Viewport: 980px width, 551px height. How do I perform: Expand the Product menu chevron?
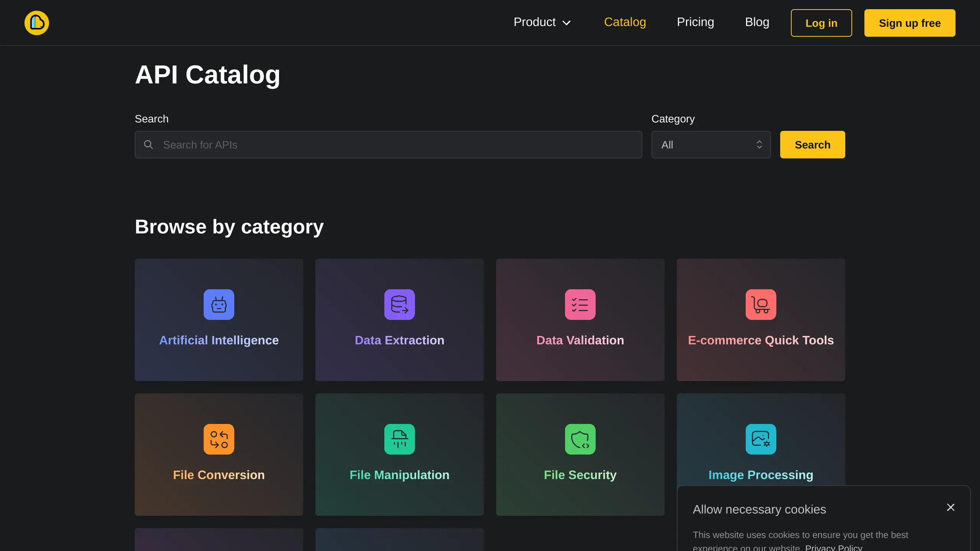(567, 23)
